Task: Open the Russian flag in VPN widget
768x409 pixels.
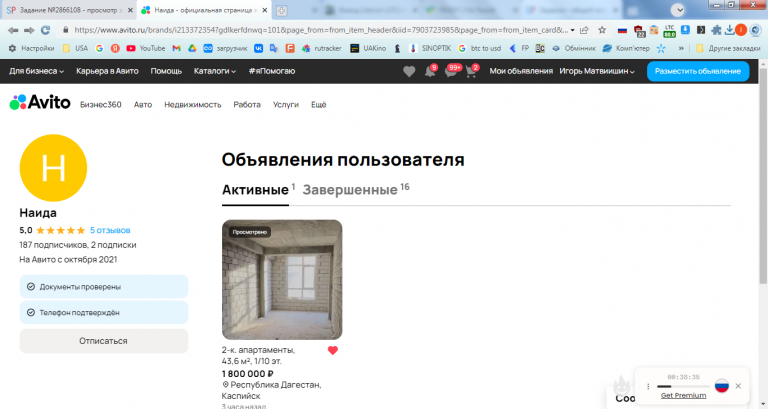Action: [x=721, y=385]
